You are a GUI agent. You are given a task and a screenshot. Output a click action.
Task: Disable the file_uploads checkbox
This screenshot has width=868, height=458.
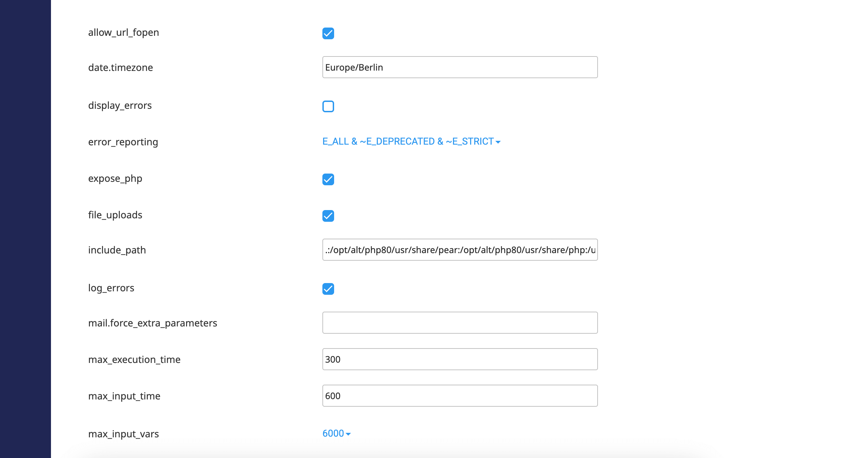pos(328,216)
